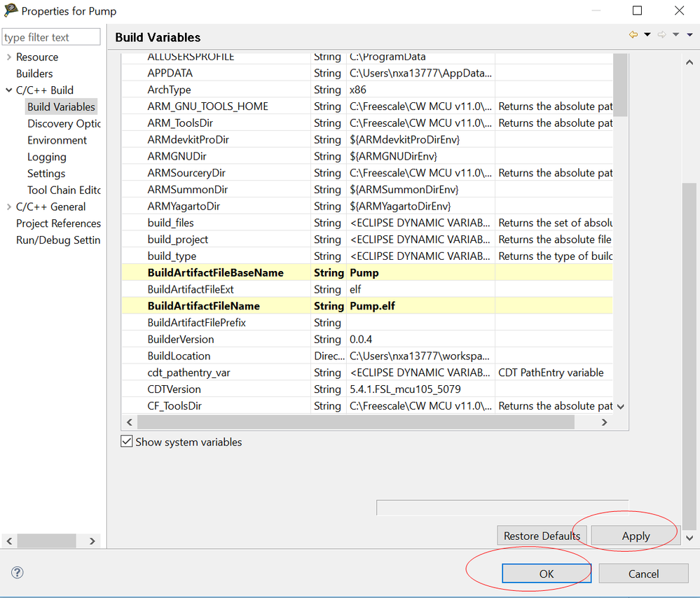The image size is (700, 598).
Task: Click the OK button
Action: tap(547, 573)
